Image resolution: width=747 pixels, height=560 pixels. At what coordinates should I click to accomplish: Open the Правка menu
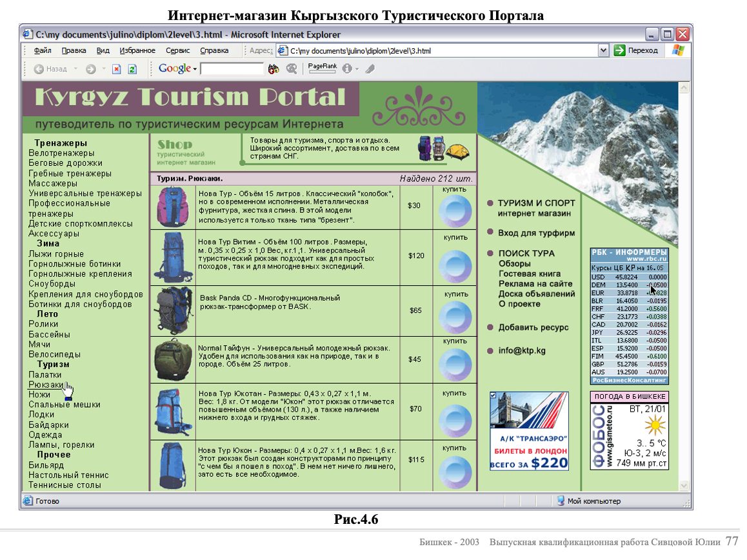74,50
